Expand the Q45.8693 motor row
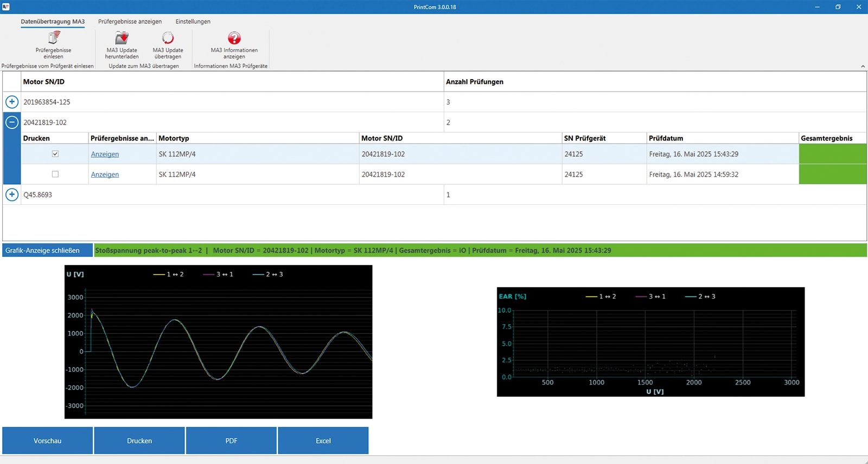The width and height of the screenshot is (868, 464). pos(12,195)
